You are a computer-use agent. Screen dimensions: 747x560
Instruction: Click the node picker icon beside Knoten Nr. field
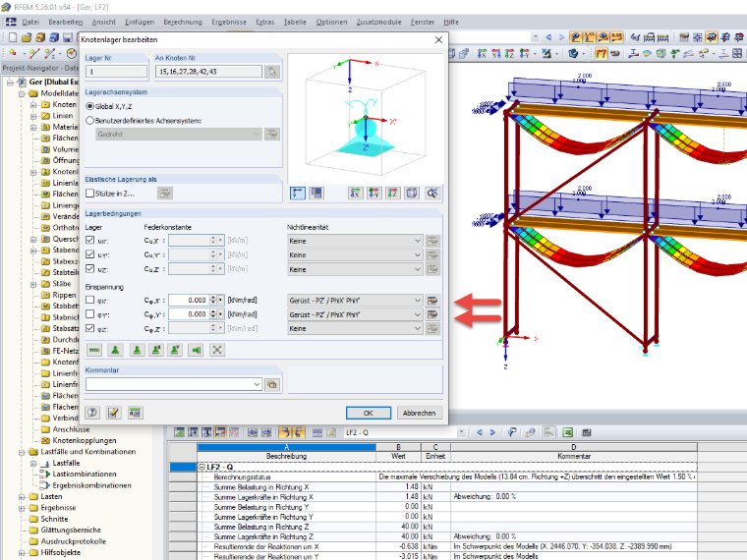pos(272,72)
